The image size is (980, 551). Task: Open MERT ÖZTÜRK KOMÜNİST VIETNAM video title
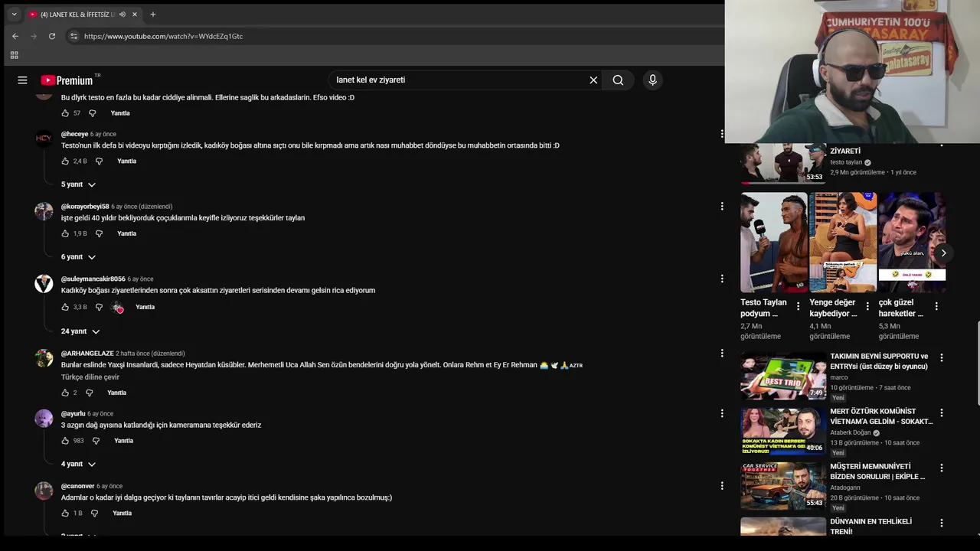click(881, 416)
